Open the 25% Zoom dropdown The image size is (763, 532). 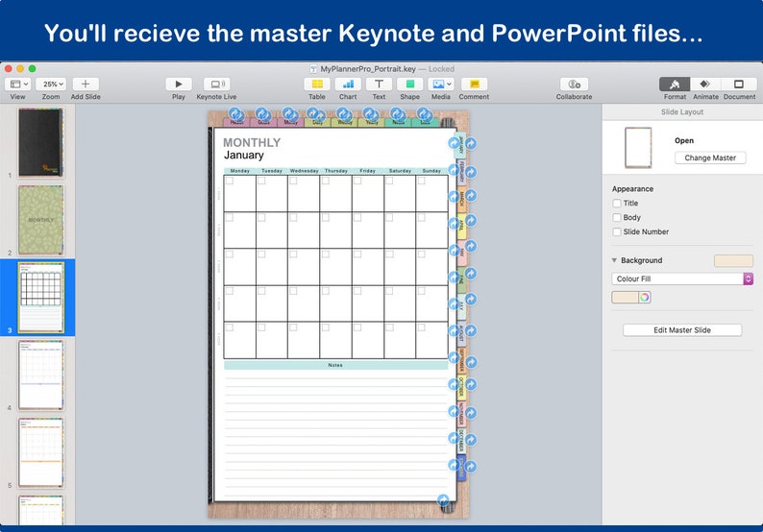[x=53, y=85]
